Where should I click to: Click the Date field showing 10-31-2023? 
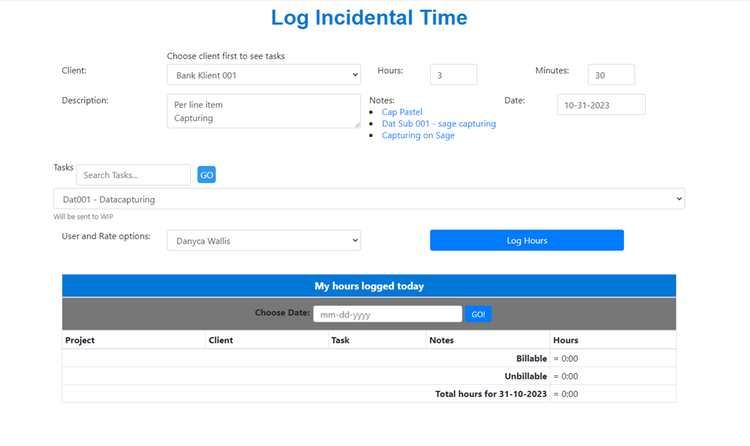point(600,105)
